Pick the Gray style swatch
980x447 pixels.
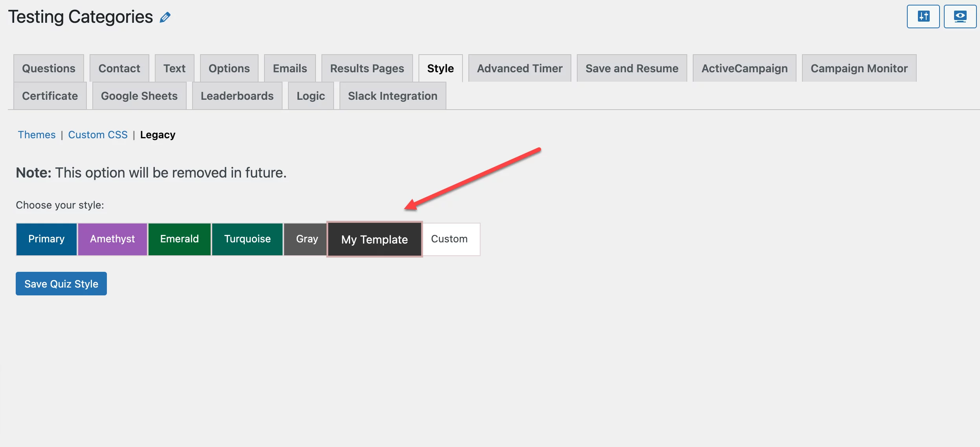coord(306,239)
